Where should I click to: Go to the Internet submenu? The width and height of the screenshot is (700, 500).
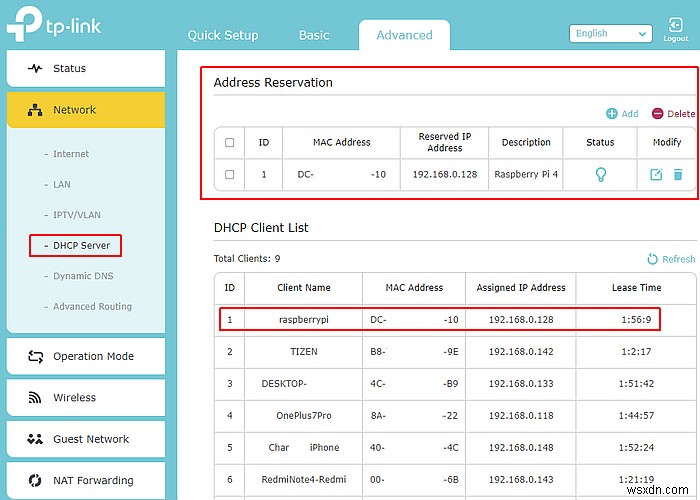71,154
